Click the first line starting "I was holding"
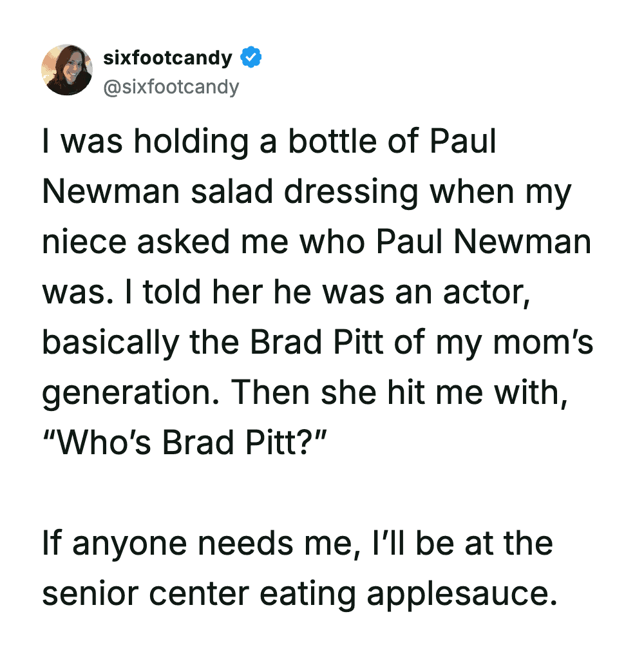Viewport: 644px width, 661px height. tap(269, 142)
